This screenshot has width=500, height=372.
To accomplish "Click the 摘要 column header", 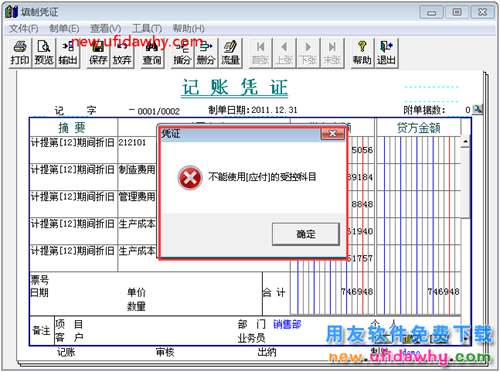I will tap(73, 127).
